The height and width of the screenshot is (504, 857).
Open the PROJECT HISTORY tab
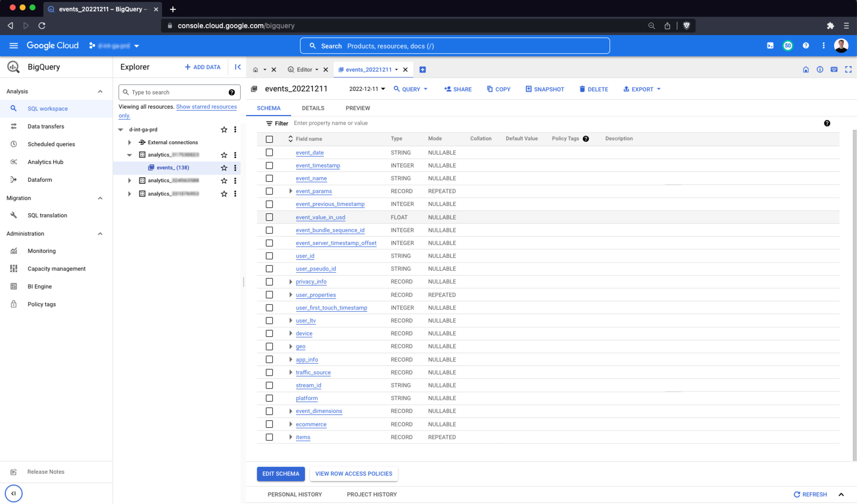coord(372,495)
